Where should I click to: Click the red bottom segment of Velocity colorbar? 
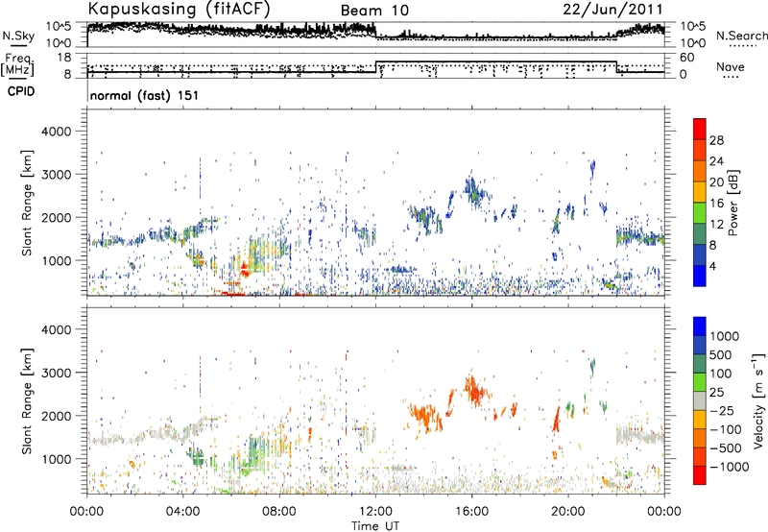(x=700, y=475)
